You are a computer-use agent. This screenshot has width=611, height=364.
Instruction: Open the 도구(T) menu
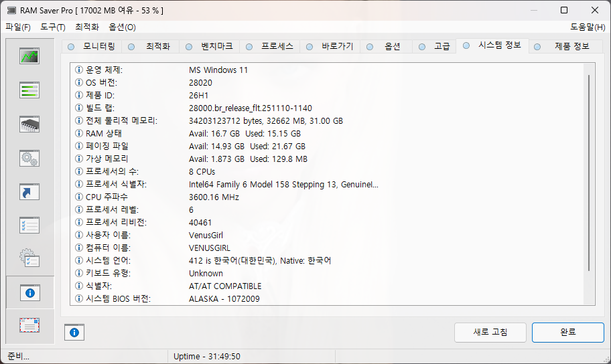[53, 27]
